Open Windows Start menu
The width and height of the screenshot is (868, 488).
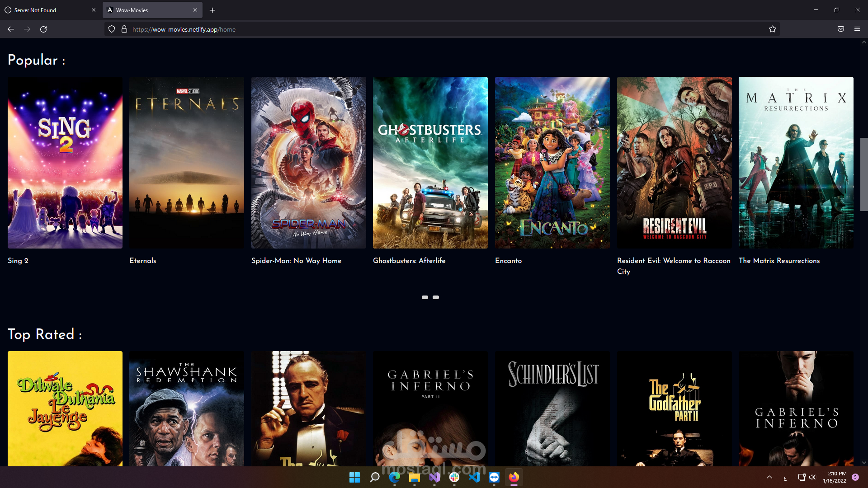coord(354,477)
